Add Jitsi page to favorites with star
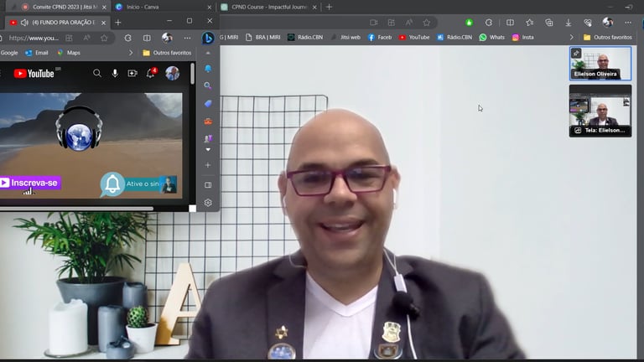Screen dimensions: 644x362 click(x=427, y=23)
